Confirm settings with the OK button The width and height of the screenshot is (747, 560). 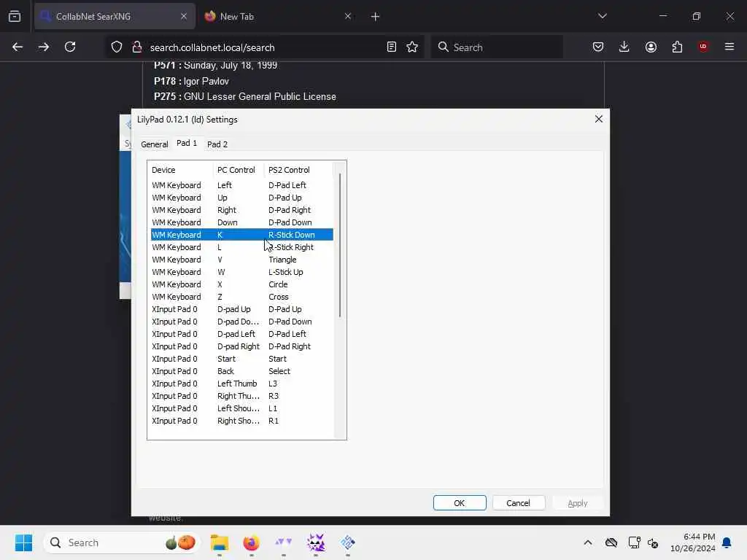point(460,503)
